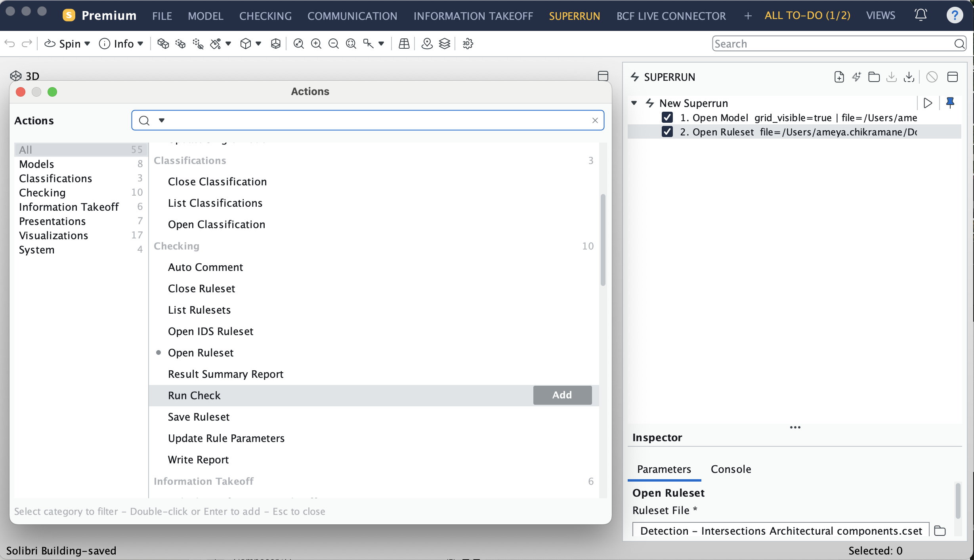Image resolution: width=974 pixels, height=560 pixels.
Task: Collapse the New Superrun tree node
Action: pyautogui.click(x=634, y=103)
